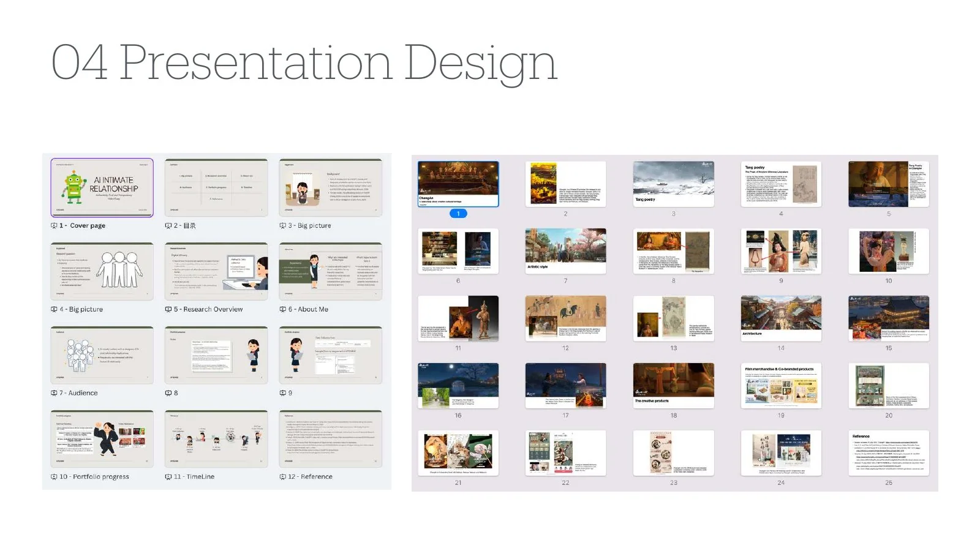Click the notes icon beside "3 - Big picture"

click(x=283, y=226)
